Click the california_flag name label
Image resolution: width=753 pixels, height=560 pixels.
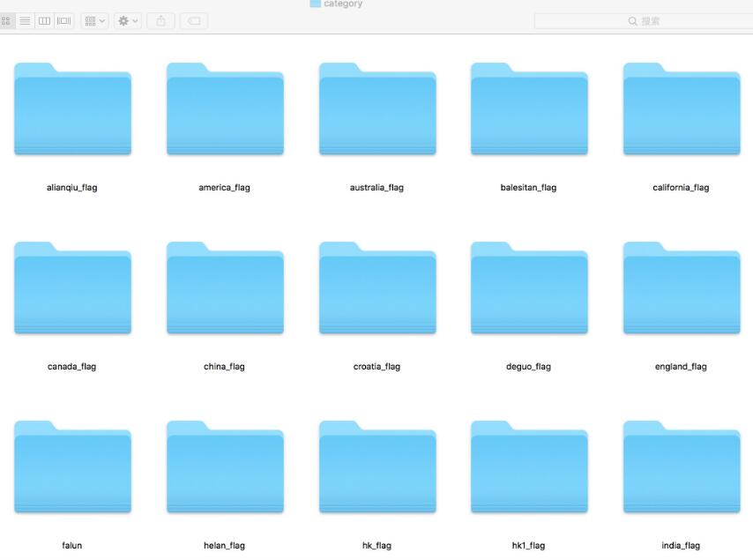[681, 188]
